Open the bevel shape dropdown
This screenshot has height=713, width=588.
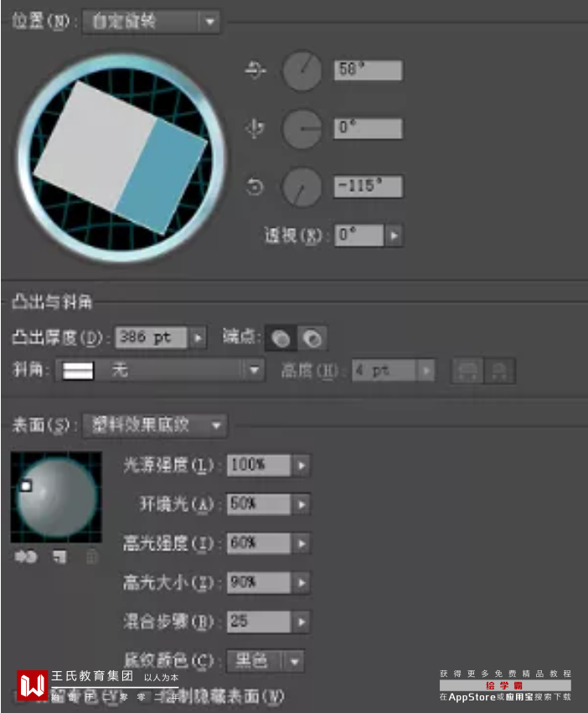(160, 370)
